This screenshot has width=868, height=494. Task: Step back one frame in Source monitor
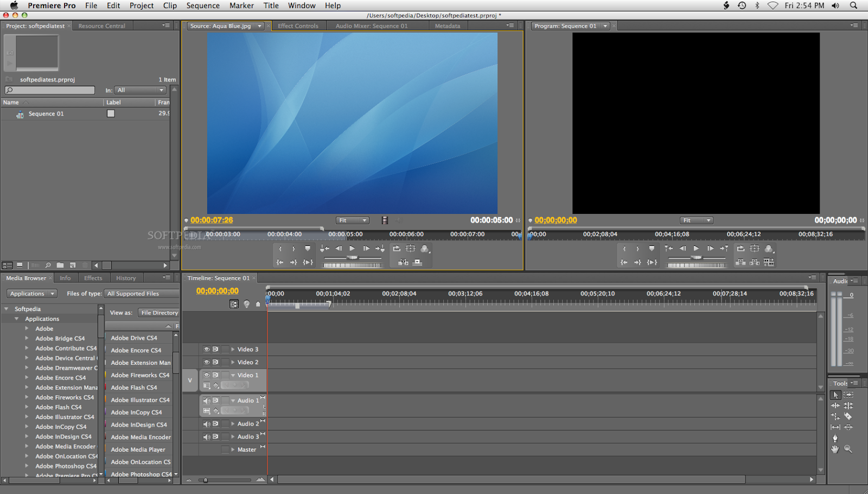click(x=339, y=248)
